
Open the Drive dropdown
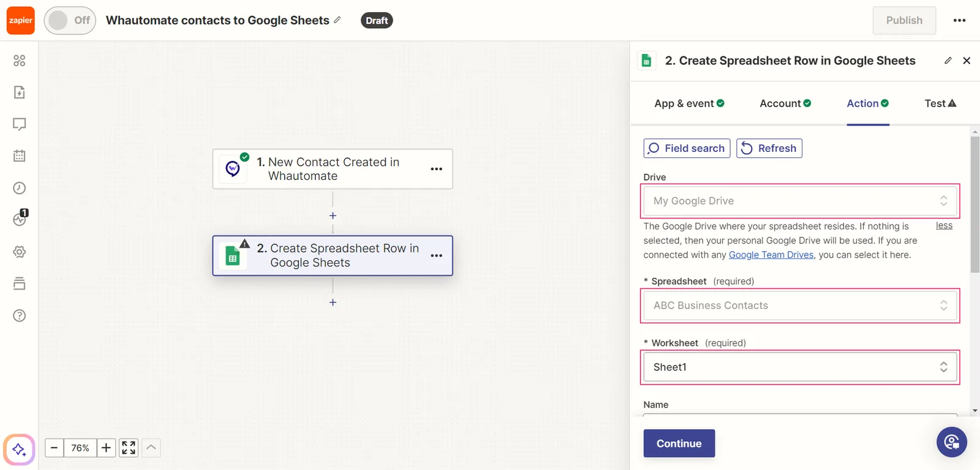tap(800, 201)
